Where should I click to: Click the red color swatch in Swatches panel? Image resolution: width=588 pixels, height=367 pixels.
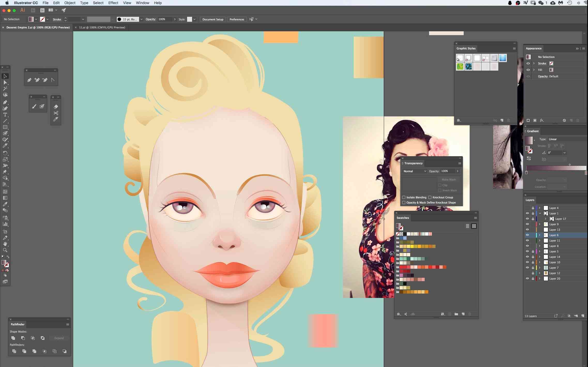click(x=402, y=267)
